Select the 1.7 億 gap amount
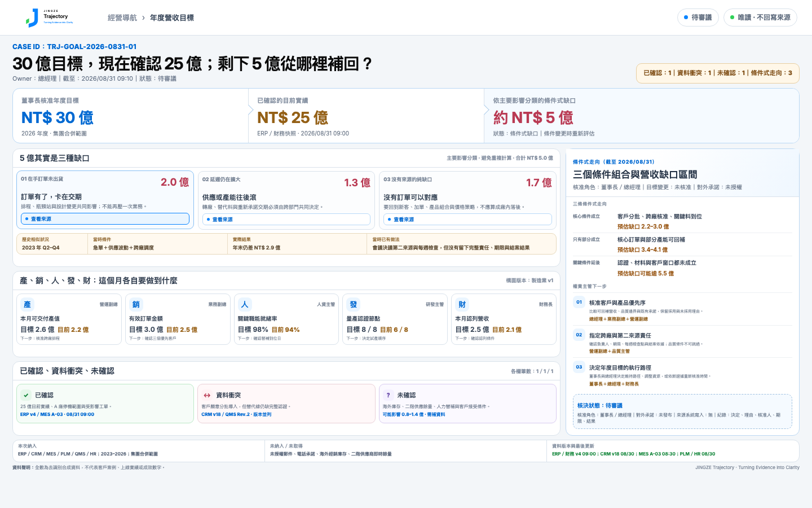Viewport: 812px width, 508px height. tap(539, 183)
